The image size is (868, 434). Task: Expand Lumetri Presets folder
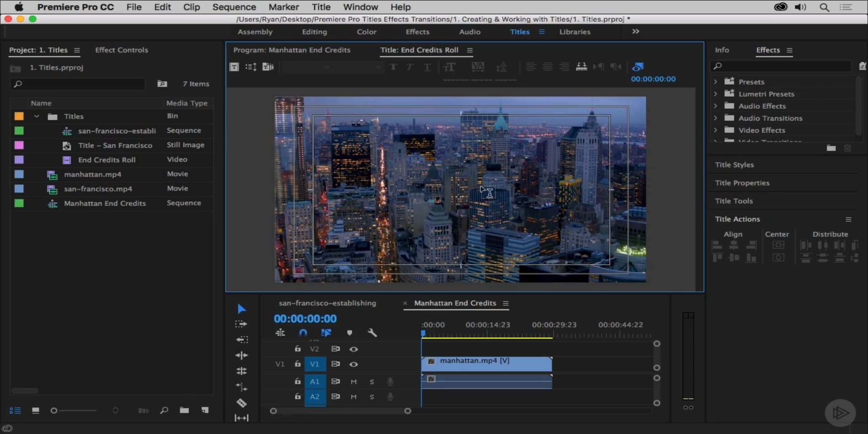[715, 94]
